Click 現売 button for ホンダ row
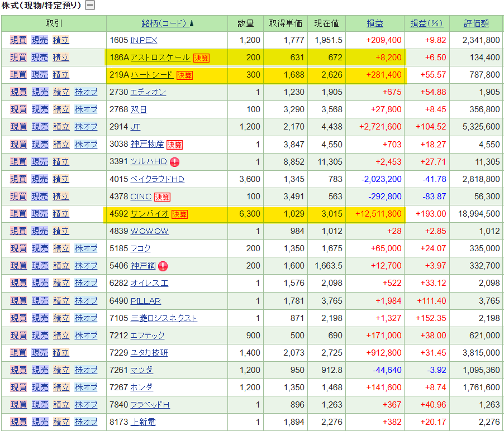The image size is (504, 431). 40,387
